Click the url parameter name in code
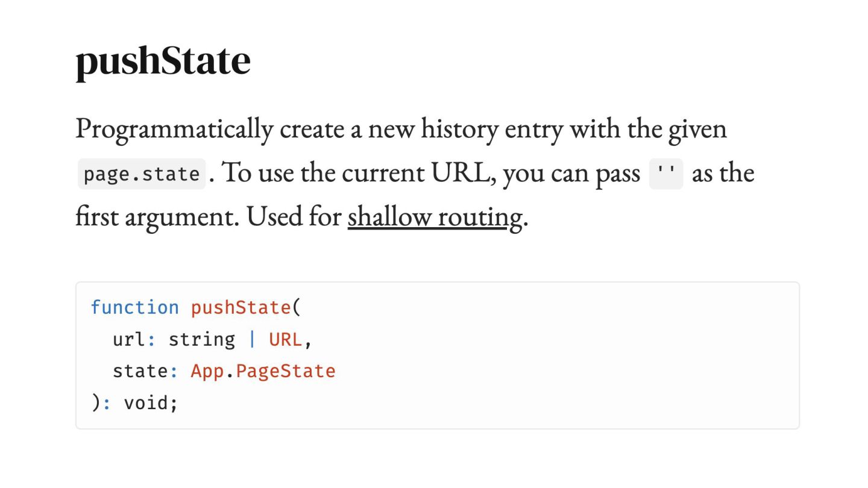Screen dimensions: 868x488 [129, 339]
